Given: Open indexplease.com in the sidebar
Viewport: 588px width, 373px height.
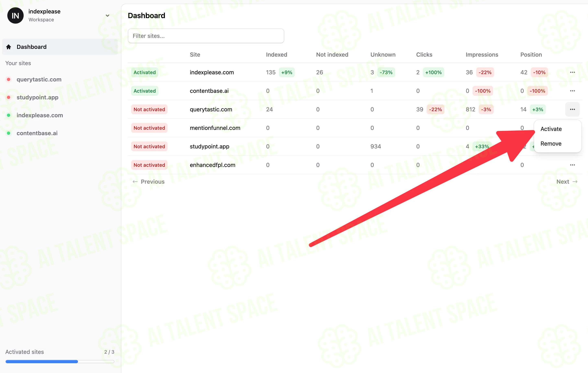Looking at the screenshot, I should [x=40, y=115].
